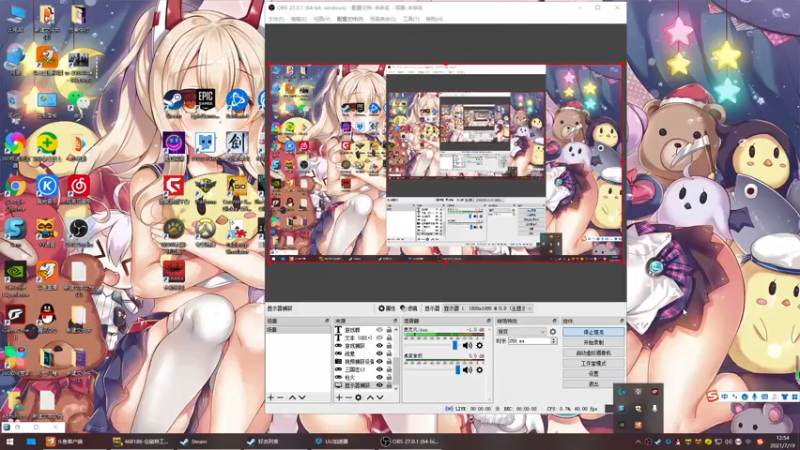This screenshot has height=450, width=800.
Task: Toggle lock on 视频捕获设备 source
Action: click(x=389, y=361)
